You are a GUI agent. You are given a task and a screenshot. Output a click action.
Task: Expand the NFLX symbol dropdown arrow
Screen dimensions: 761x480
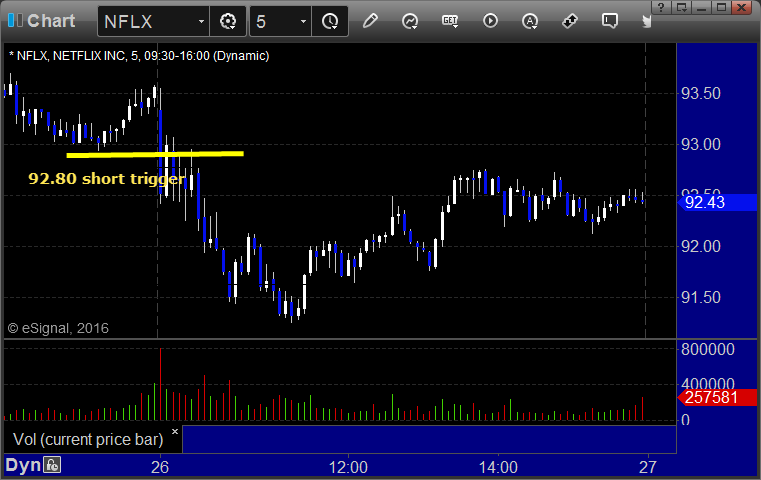click(201, 21)
